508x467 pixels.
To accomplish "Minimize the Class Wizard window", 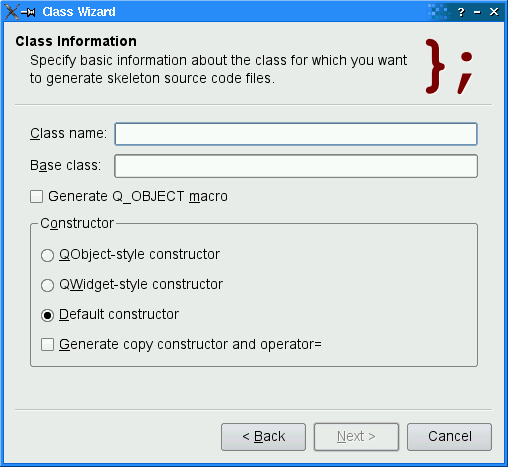I will pyautogui.click(x=477, y=12).
